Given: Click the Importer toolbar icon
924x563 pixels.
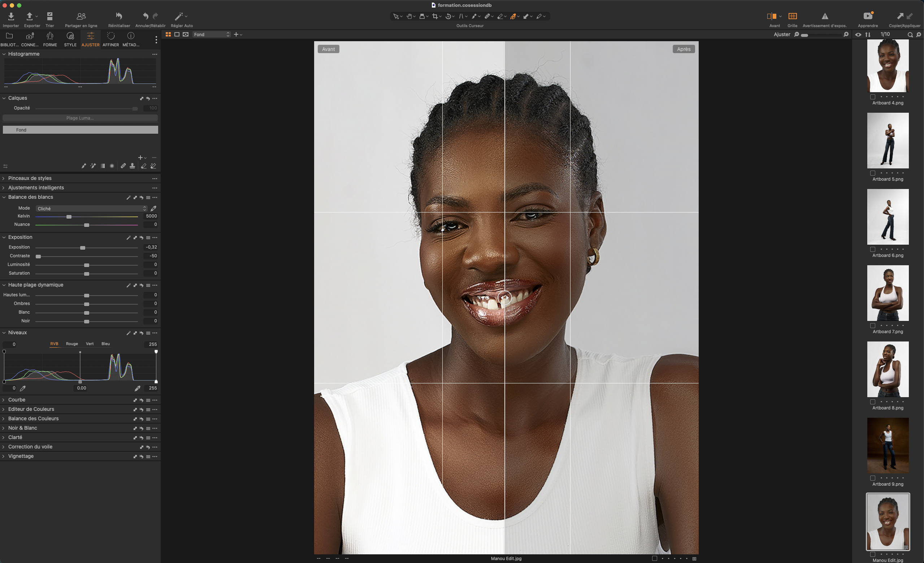Looking at the screenshot, I should pyautogui.click(x=11, y=16).
